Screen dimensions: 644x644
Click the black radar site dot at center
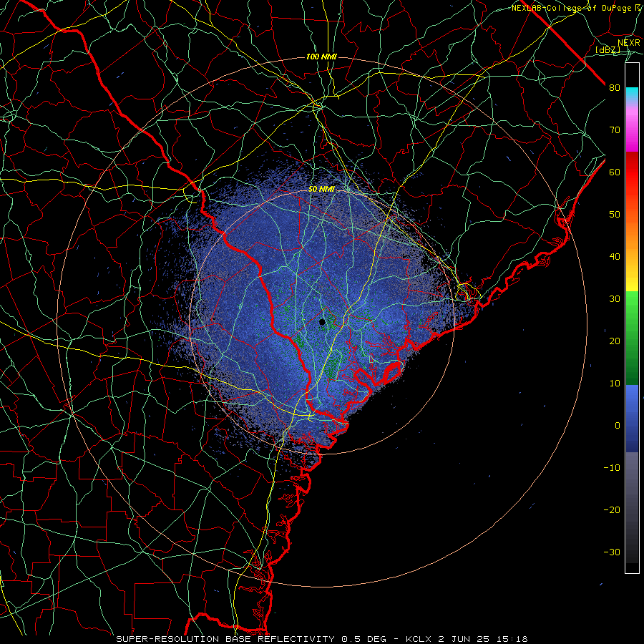coord(322,322)
